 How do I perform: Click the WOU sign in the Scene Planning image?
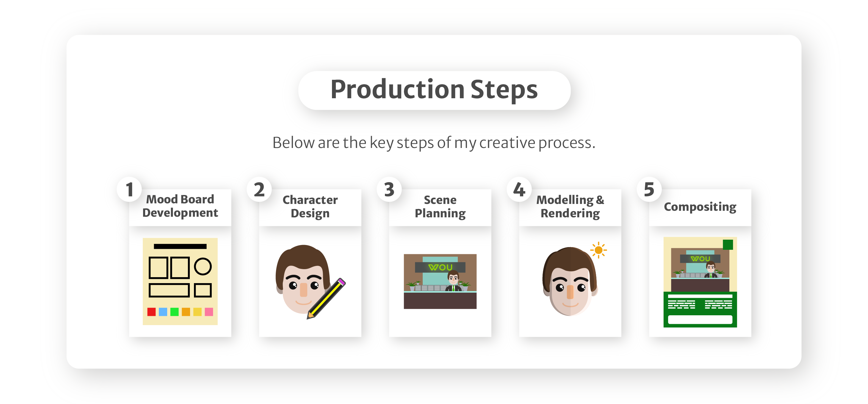[x=440, y=267]
